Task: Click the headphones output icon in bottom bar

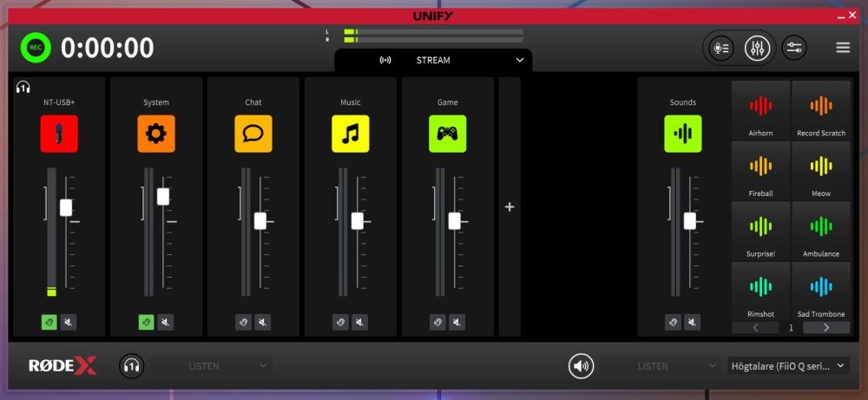Action: [132, 365]
